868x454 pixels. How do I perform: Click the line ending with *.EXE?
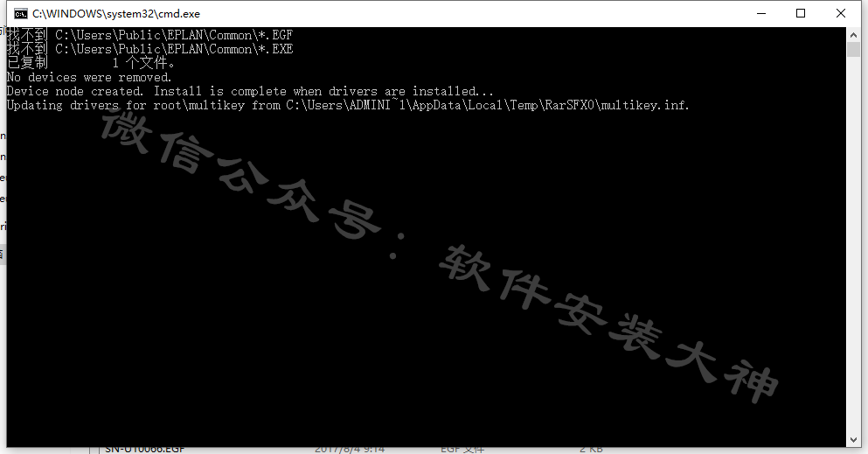point(149,49)
